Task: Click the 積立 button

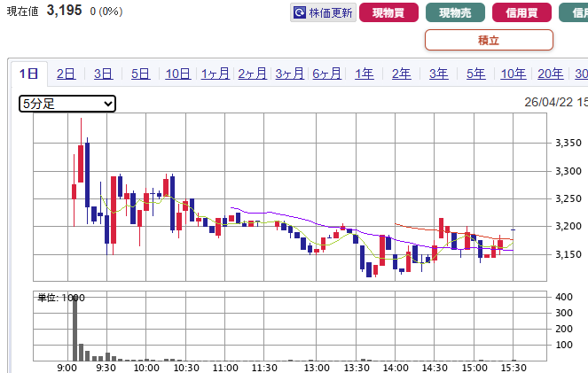Action: (x=489, y=40)
